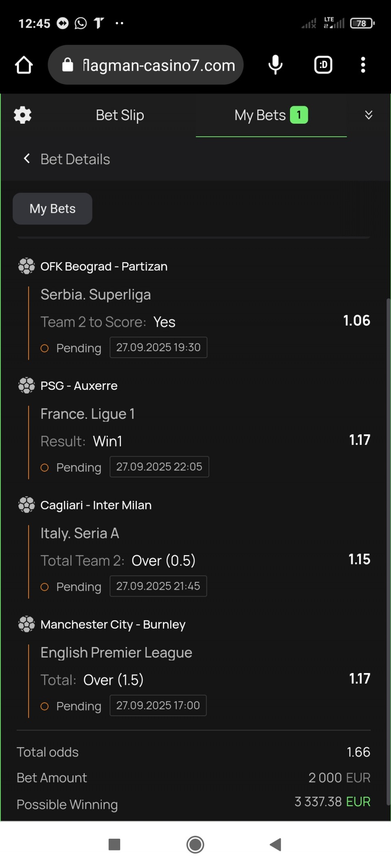Open bet slip settings gear

pyautogui.click(x=22, y=115)
